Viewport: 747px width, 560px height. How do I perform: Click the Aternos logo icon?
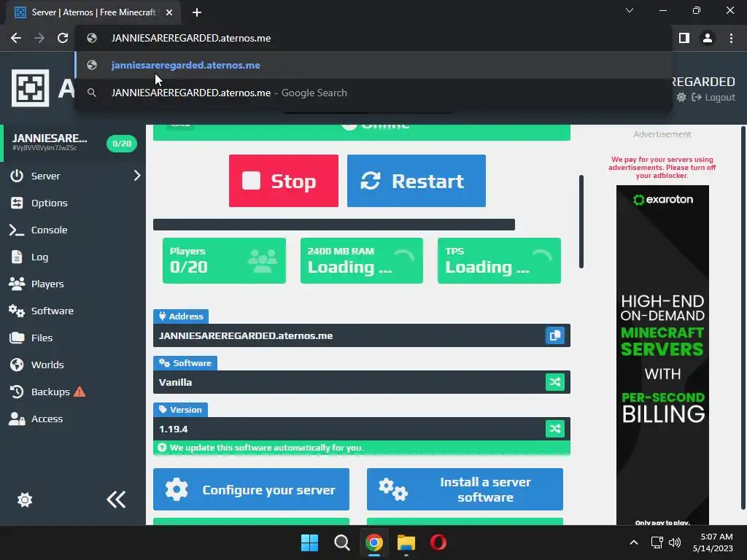pos(30,88)
